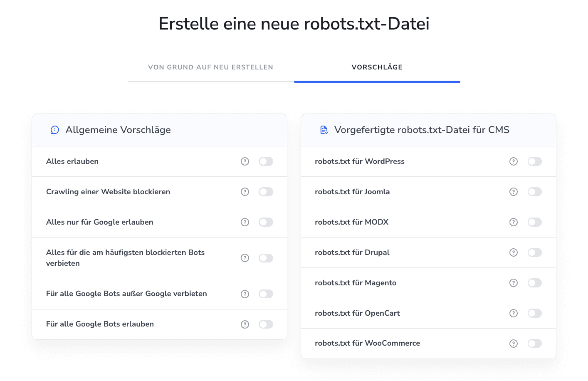588x381 pixels.
Task: Open help for Für alle Google Bots erlauben
Action: coord(245,324)
